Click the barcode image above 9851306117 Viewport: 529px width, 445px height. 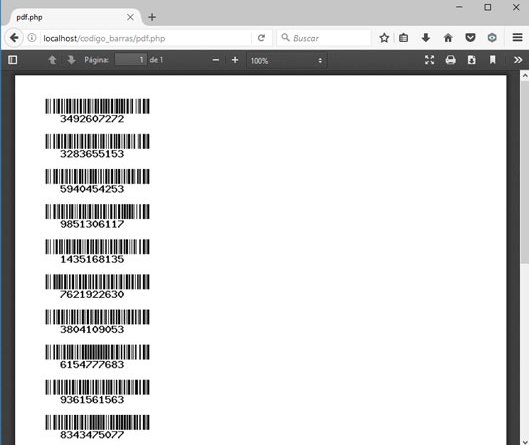[98, 212]
